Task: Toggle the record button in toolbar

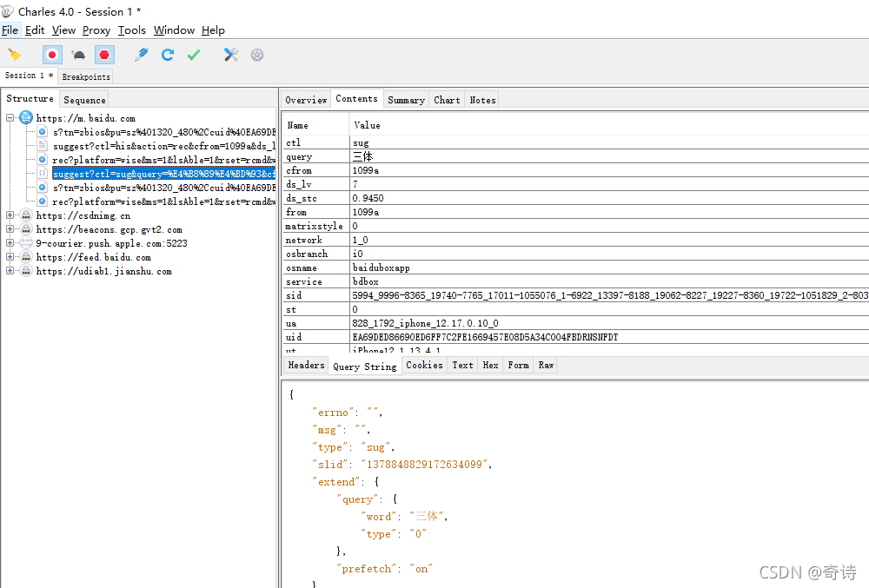Action: [x=52, y=55]
